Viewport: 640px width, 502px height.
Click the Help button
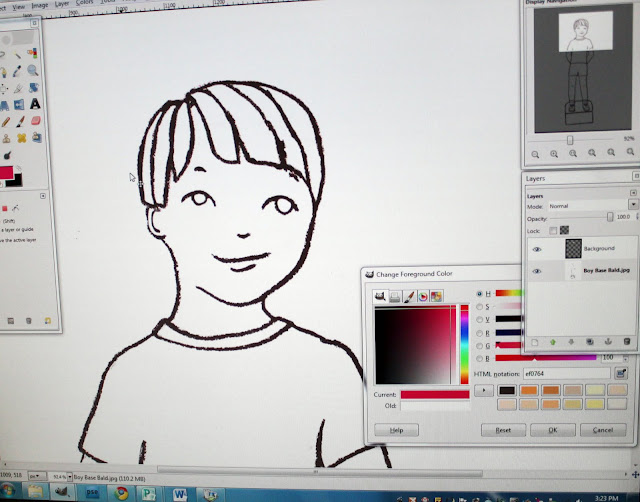click(x=396, y=430)
